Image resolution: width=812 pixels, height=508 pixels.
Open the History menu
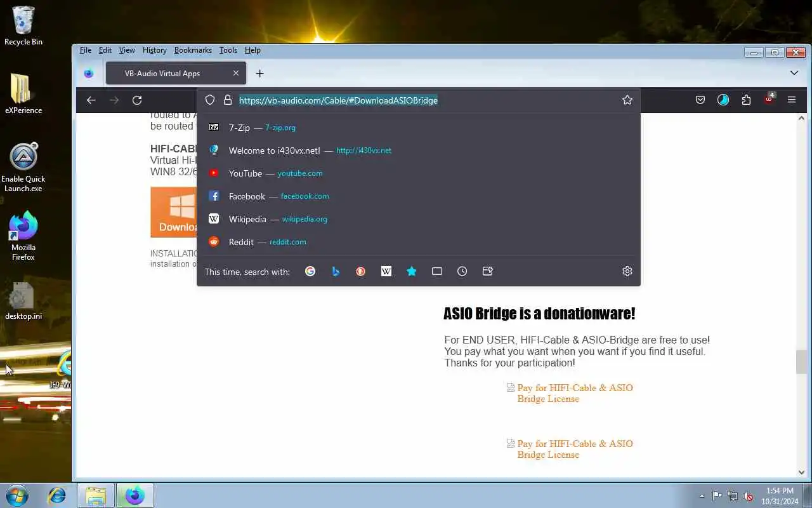coord(154,50)
